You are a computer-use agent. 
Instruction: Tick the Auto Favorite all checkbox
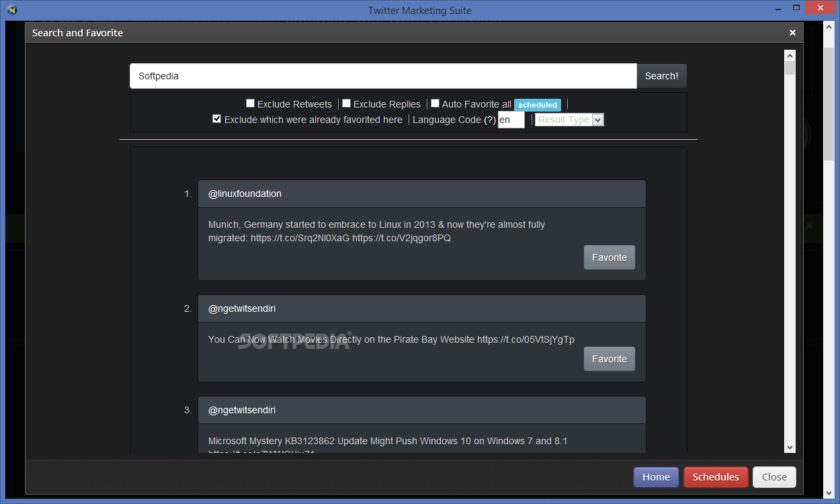pyautogui.click(x=435, y=103)
